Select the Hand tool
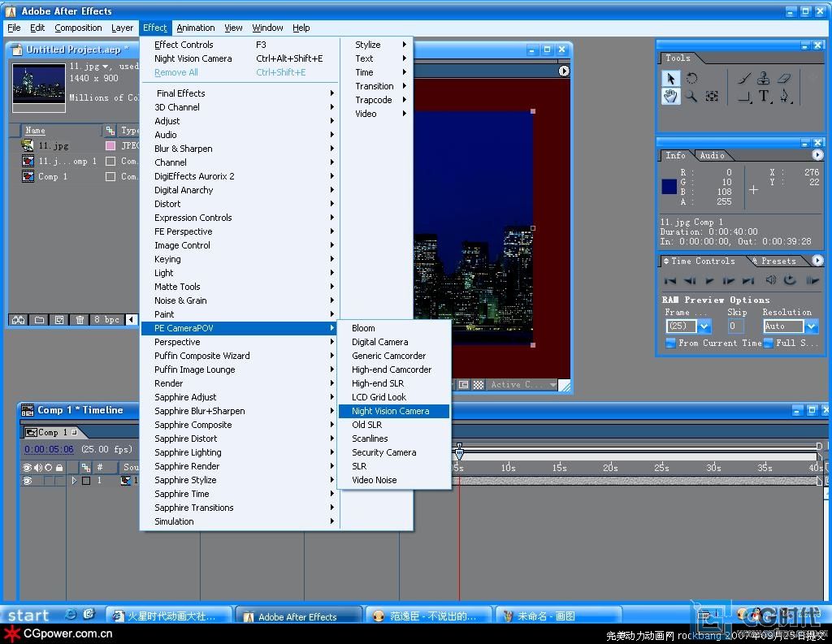This screenshot has height=644, width=832. point(670,96)
